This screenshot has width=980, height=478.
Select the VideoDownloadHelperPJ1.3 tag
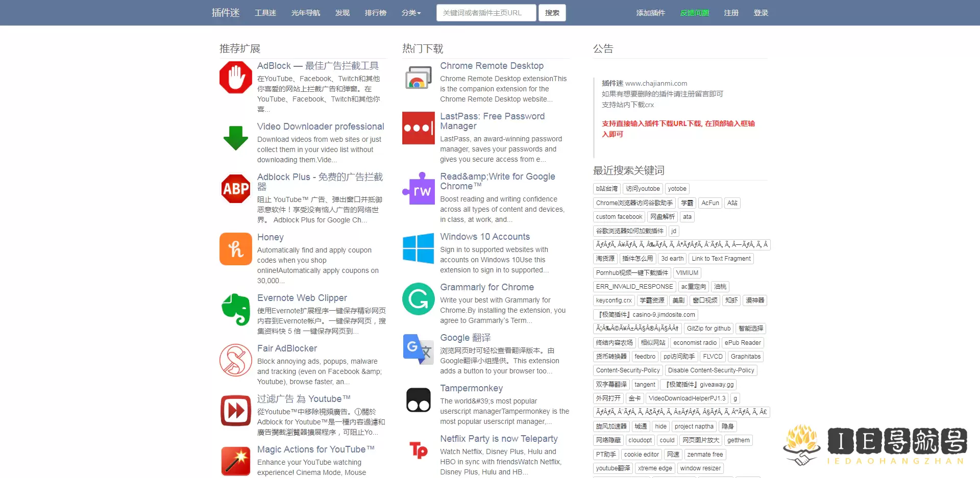click(687, 398)
